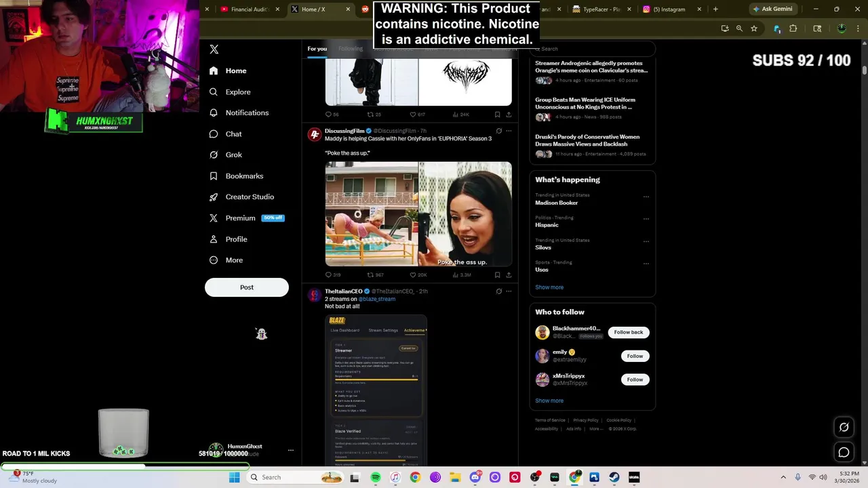Like the post with 617 likes

tap(418, 115)
